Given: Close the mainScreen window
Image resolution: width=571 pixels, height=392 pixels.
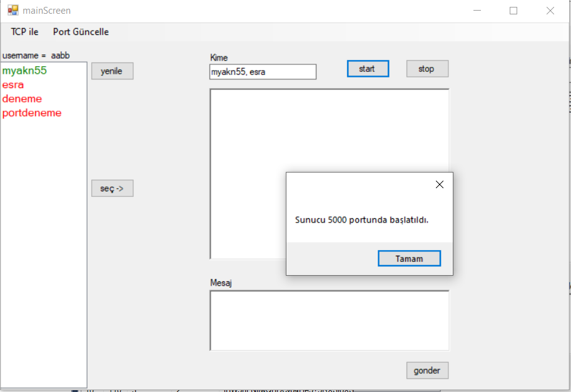Looking at the screenshot, I should point(550,11).
